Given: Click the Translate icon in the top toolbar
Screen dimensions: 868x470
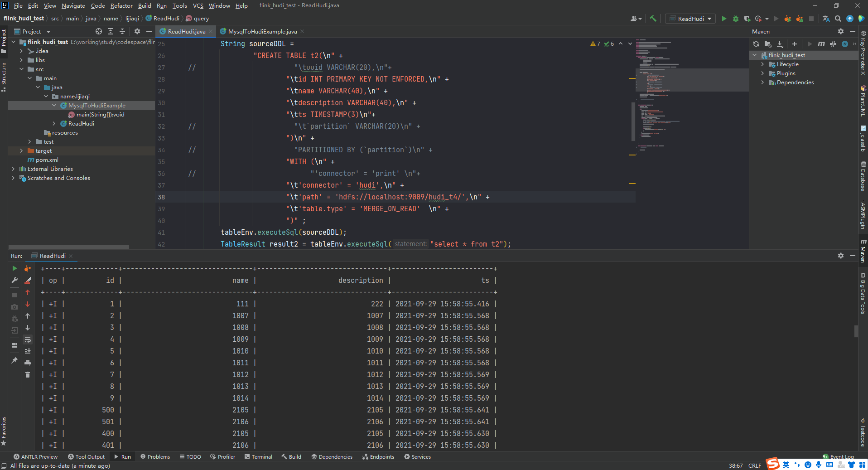Looking at the screenshot, I should pos(826,19).
